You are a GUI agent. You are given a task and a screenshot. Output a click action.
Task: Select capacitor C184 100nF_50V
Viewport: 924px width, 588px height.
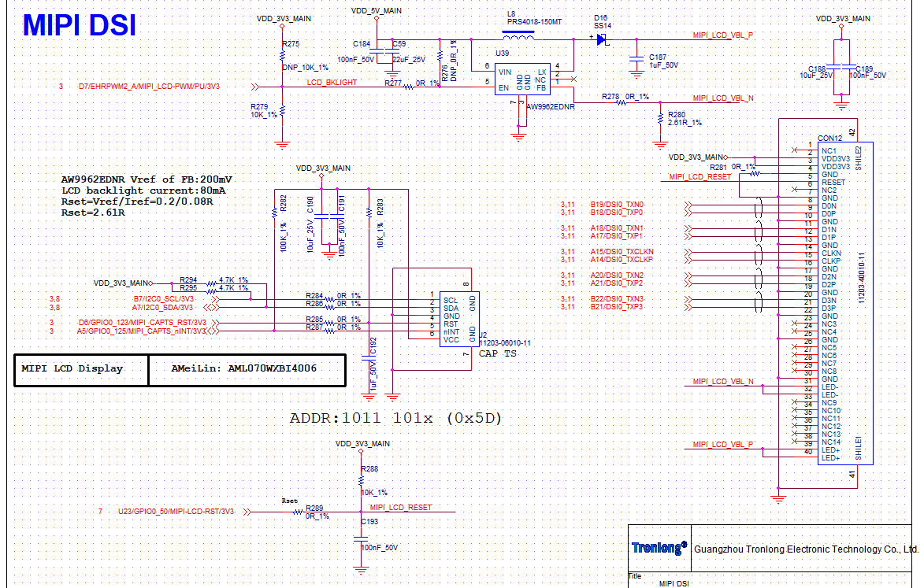coord(377,52)
